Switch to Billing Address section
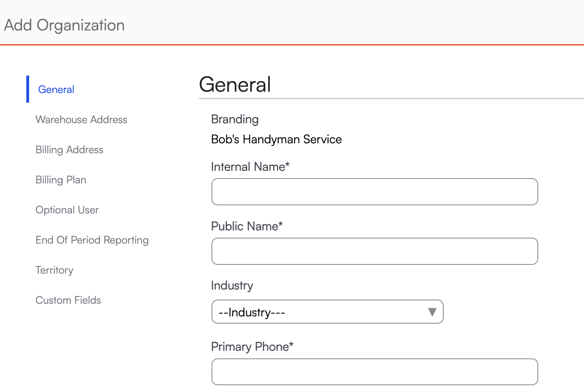 pos(69,149)
